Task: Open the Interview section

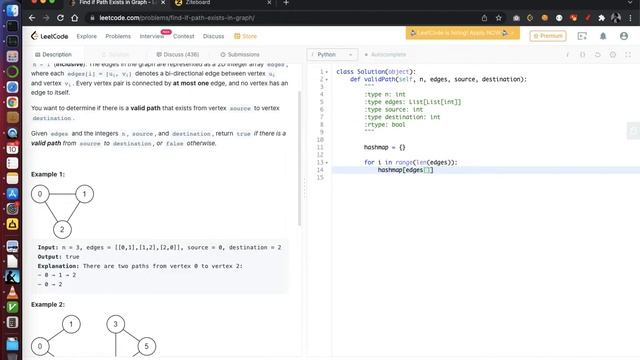Action: 151,36
